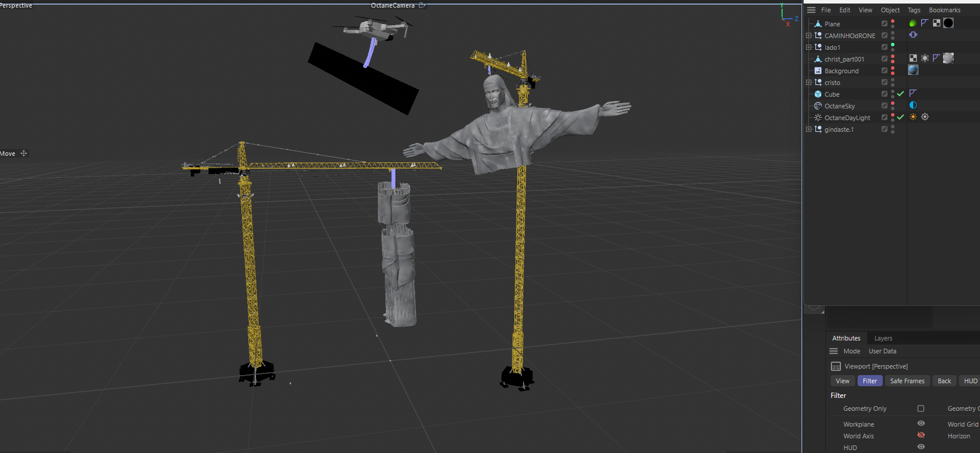Click the lado1 null object icon

[818, 47]
